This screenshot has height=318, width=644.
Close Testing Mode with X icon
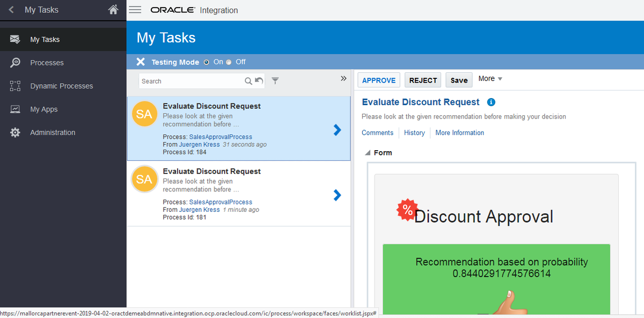[141, 62]
